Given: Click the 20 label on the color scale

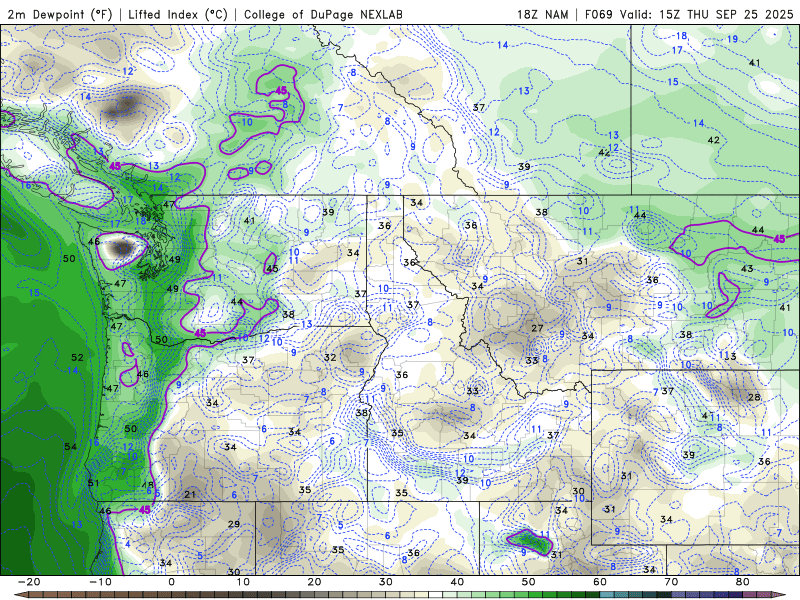Looking at the screenshot, I should point(314,582).
